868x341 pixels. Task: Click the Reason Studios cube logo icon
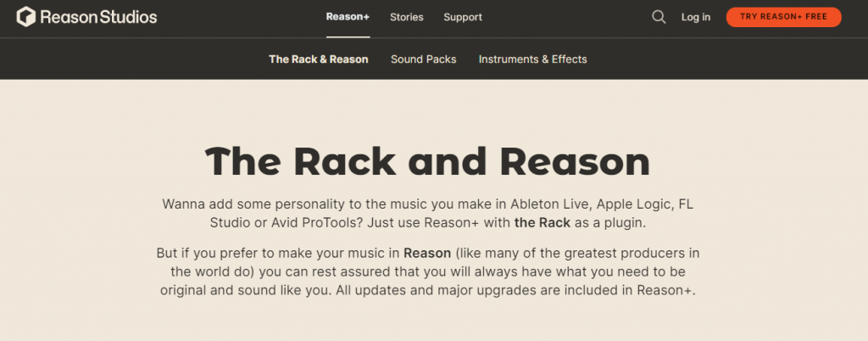pos(26,17)
